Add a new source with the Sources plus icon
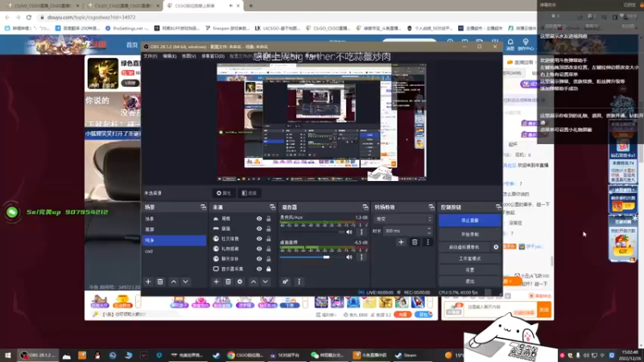Image resolution: width=644 pixels, height=362 pixels. [x=216, y=282]
